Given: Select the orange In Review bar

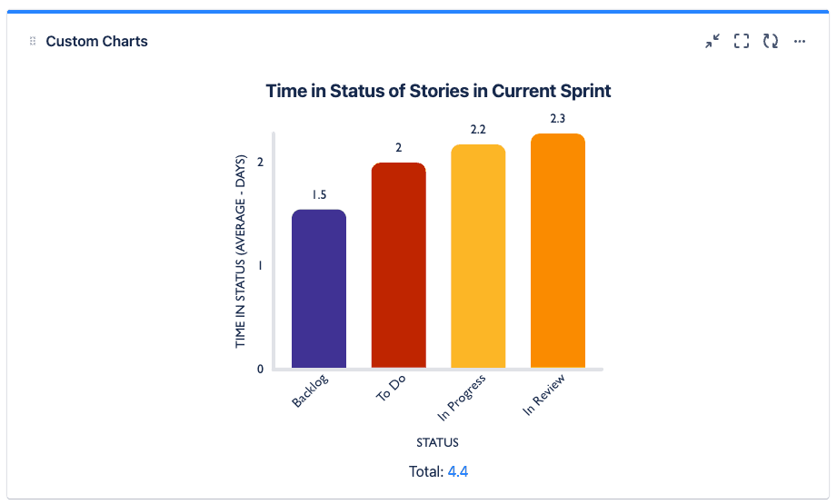Looking at the screenshot, I should [x=557, y=251].
